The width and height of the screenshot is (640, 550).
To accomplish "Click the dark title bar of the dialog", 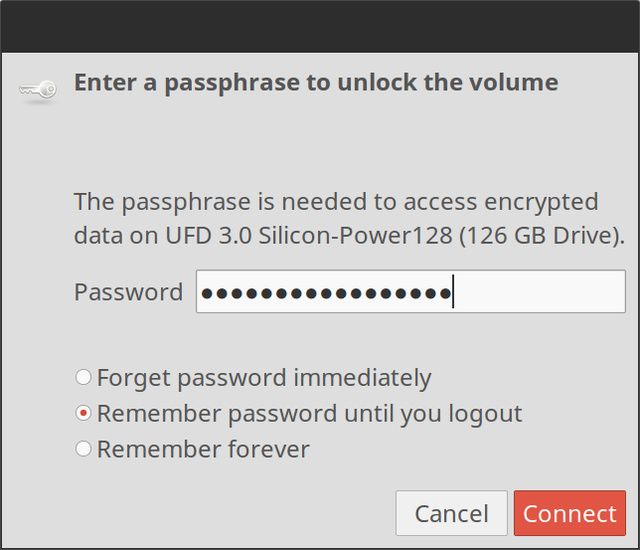I will point(320,25).
